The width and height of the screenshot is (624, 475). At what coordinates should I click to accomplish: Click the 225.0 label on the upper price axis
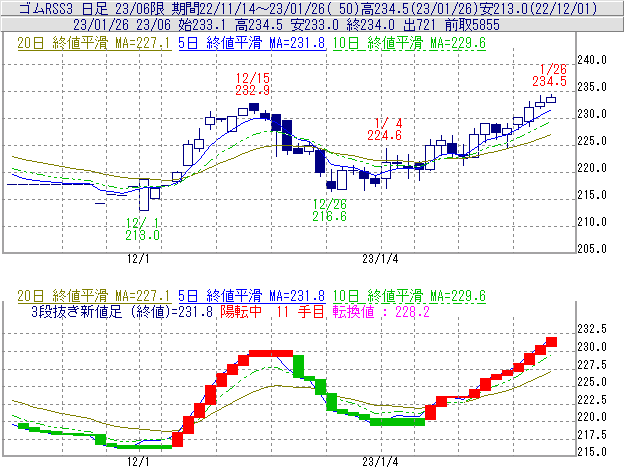592,141
